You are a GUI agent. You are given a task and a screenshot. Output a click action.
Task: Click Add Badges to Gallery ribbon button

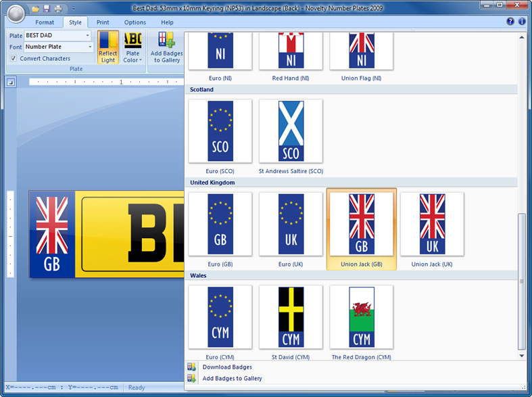[166, 47]
